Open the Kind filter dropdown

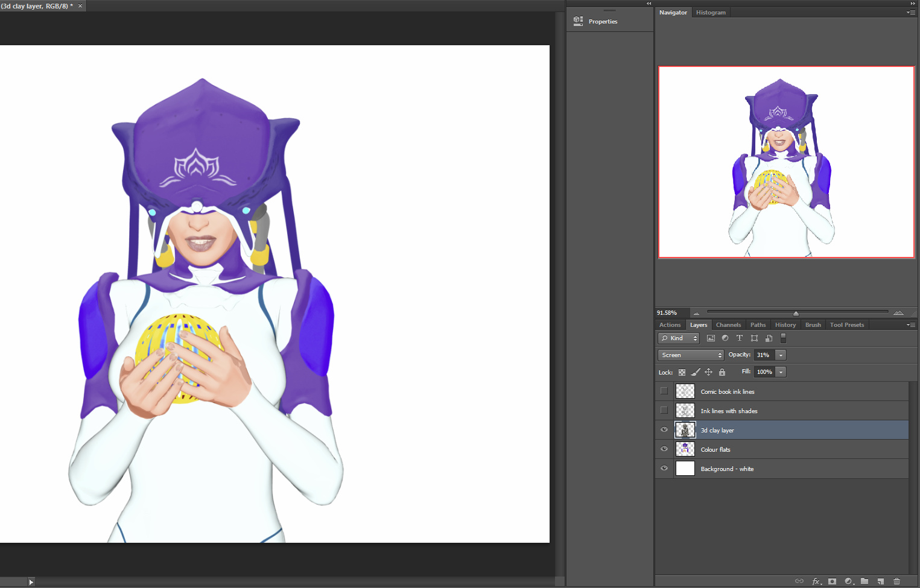coord(679,338)
